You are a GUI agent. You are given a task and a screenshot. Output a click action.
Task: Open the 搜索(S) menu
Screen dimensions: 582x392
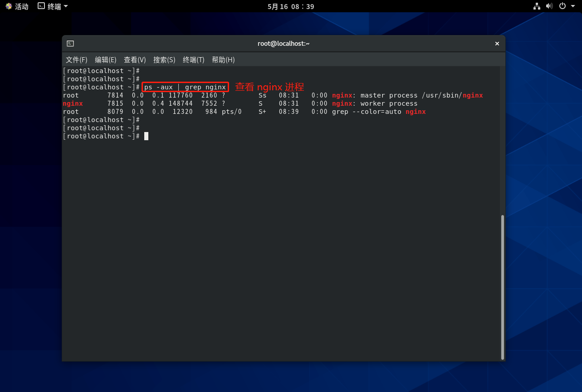[164, 60]
